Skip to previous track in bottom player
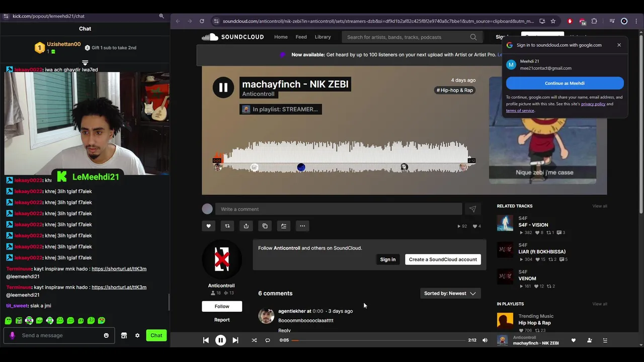 coord(206,340)
